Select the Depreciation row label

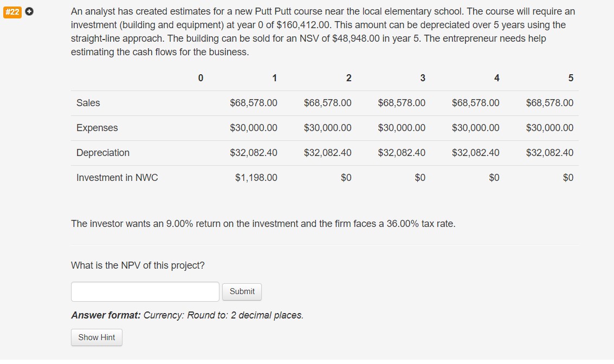click(x=103, y=153)
